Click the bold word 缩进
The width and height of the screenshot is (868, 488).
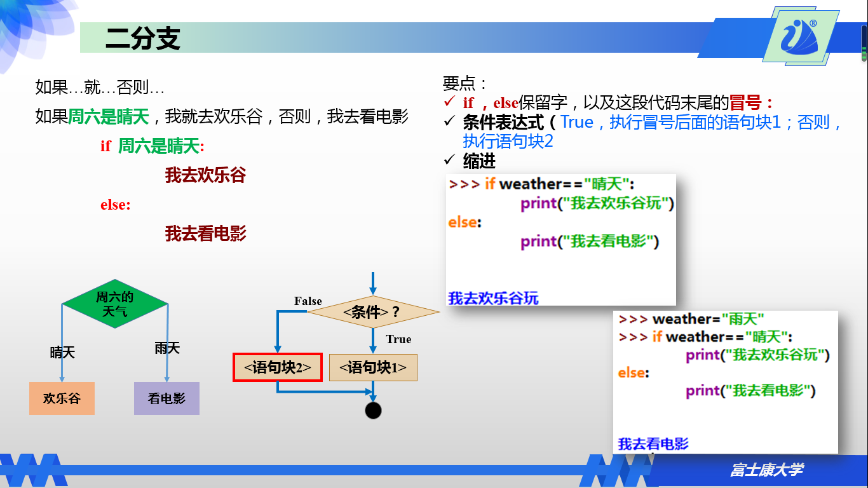[x=479, y=160]
